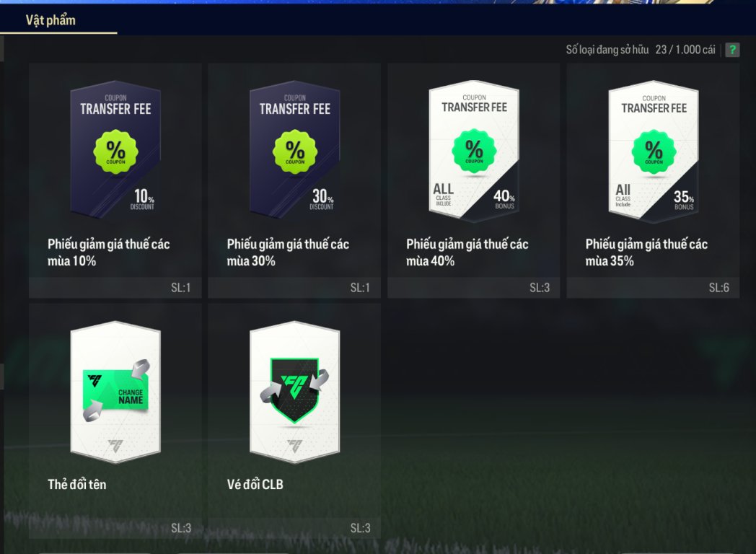Click the green question mark help icon
The width and height of the screenshot is (756, 554).
(732, 50)
